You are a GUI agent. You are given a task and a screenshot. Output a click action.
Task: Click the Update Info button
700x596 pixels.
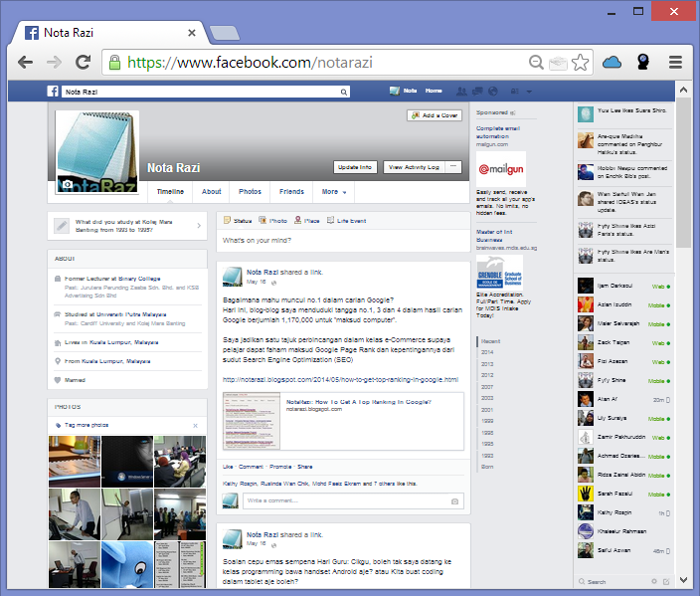point(355,167)
